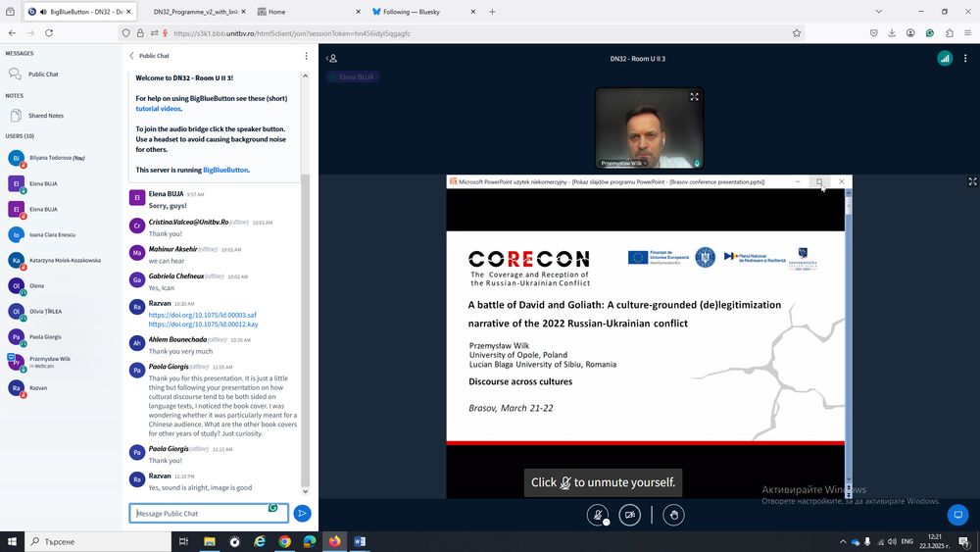This screenshot has width=980, height=552.
Task: Bookmark this page with the star
Action: pos(796,33)
